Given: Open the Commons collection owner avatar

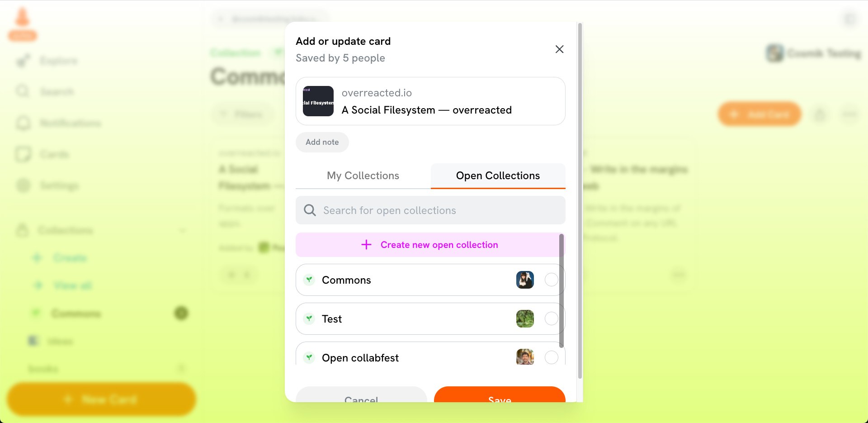Looking at the screenshot, I should [x=525, y=280].
